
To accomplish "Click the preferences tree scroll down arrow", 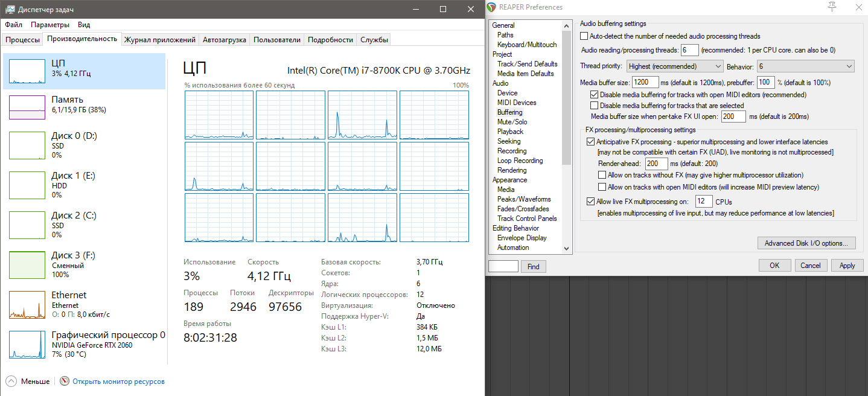I will tap(566, 248).
